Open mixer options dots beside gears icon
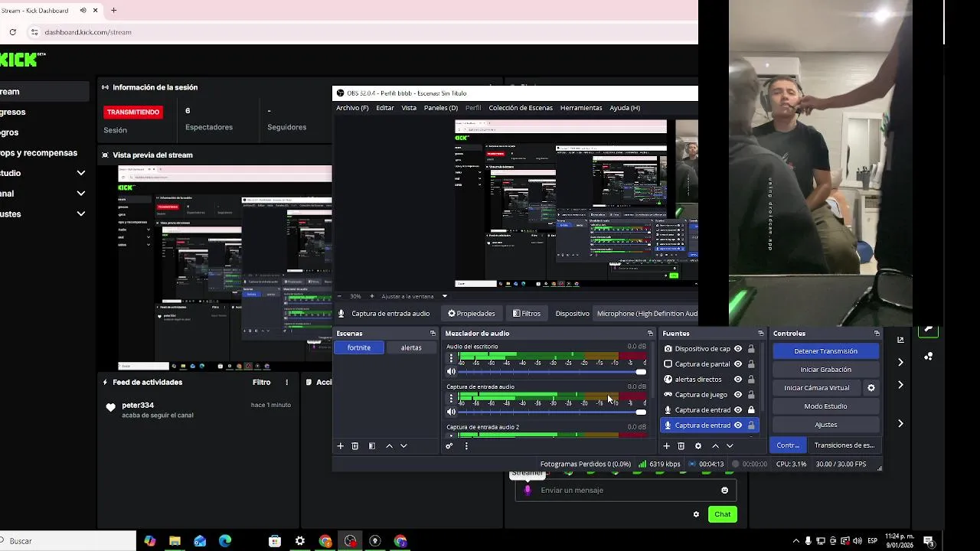 466,446
